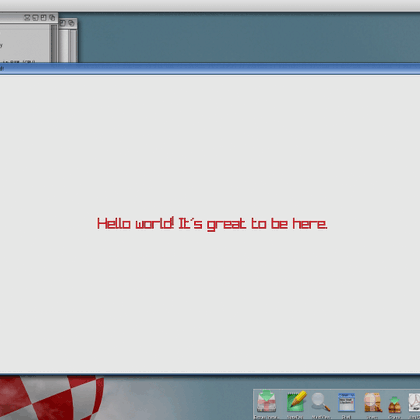Launch MultiView magnifying glass dock icon
Screen dimensions: 420x420
tap(321, 402)
